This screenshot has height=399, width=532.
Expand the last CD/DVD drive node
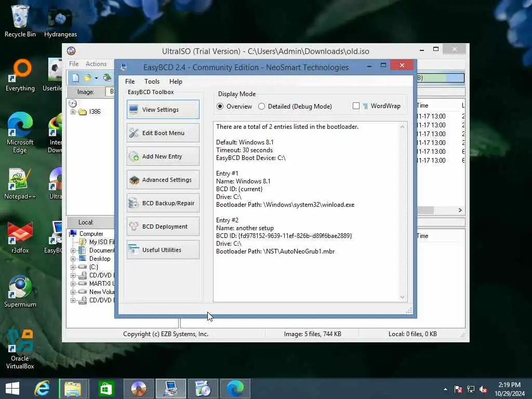(73, 300)
